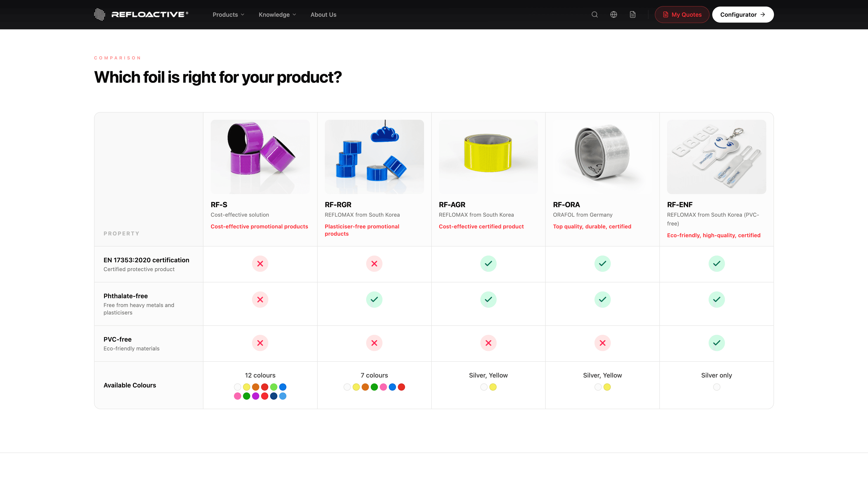Pick the light blue swatch under 12 colours

[x=283, y=396]
